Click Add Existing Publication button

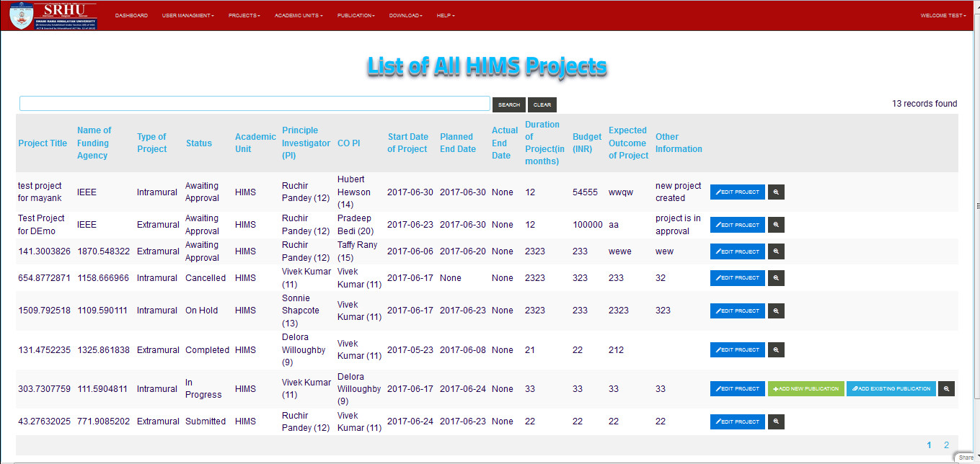click(x=891, y=388)
